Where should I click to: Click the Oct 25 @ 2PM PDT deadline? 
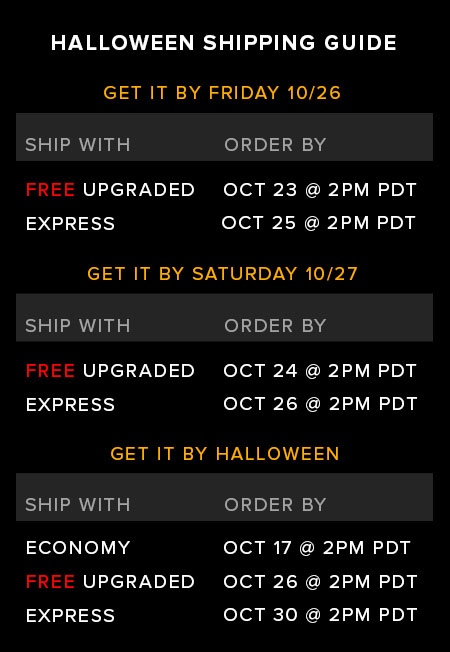click(x=319, y=223)
